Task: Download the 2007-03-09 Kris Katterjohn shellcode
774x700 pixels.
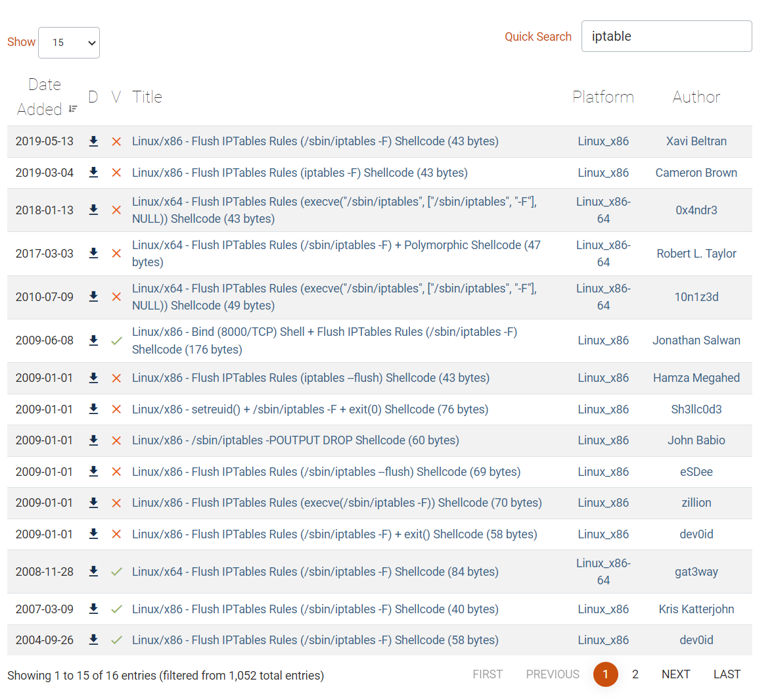Action: pos(93,609)
